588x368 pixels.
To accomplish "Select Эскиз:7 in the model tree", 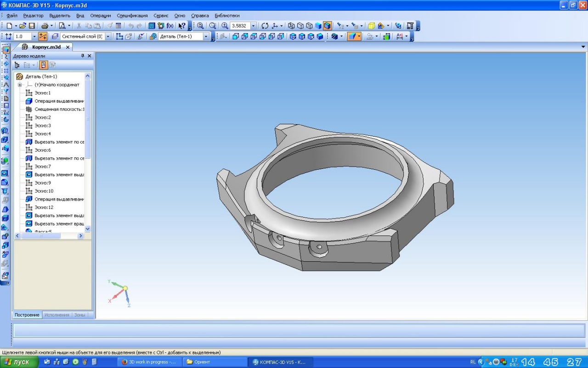I will coord(43,167).
